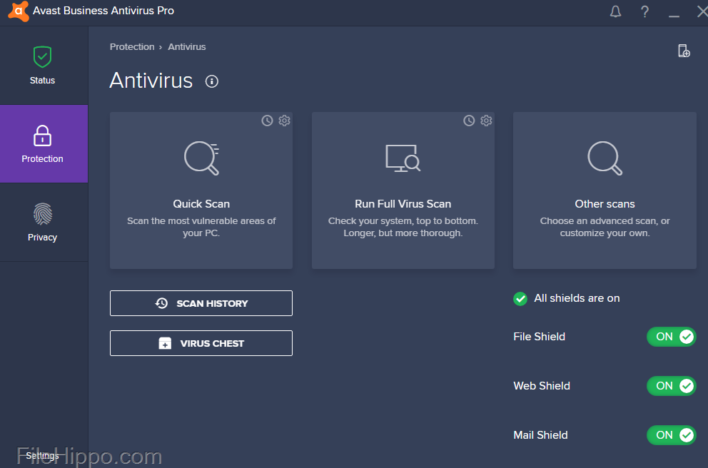Click the report icon at top right

[x=684, y=51]
